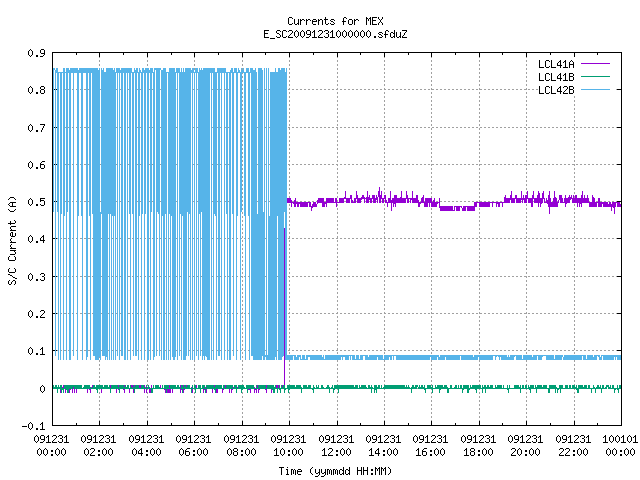Viewport: 640px width, 480px height.
Task: Click the purple vertical spike near 10:00
Action: (x=284, y=306)
